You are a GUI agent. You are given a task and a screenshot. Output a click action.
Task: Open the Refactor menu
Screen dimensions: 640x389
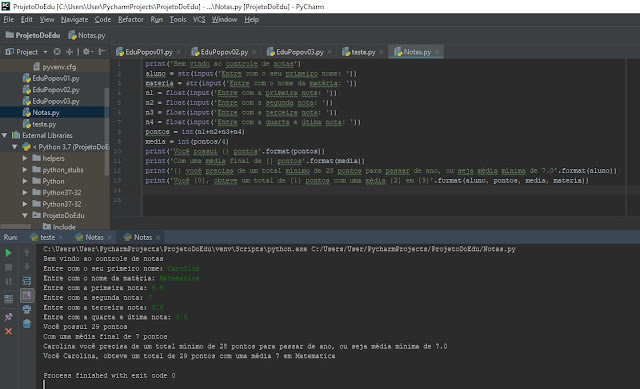pos(131,20)
